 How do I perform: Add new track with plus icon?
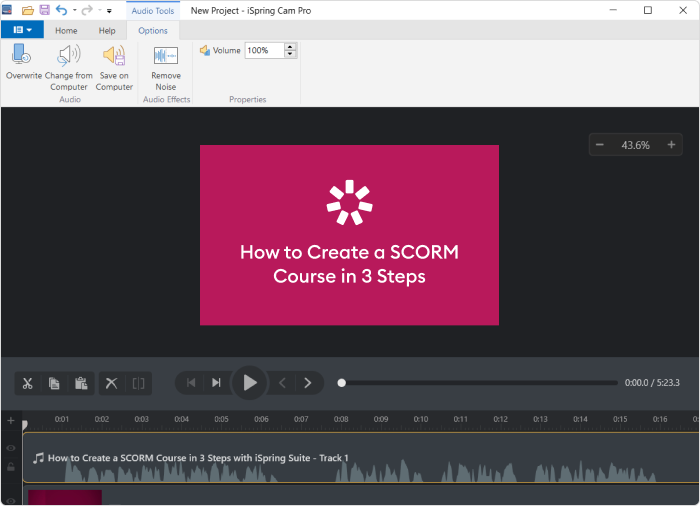[11, 421]
